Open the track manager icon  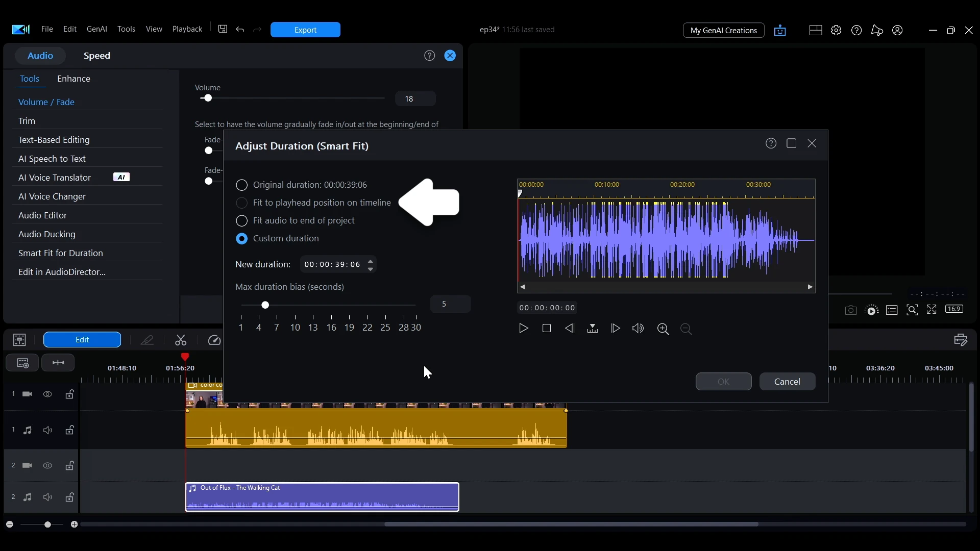point(22,363)
